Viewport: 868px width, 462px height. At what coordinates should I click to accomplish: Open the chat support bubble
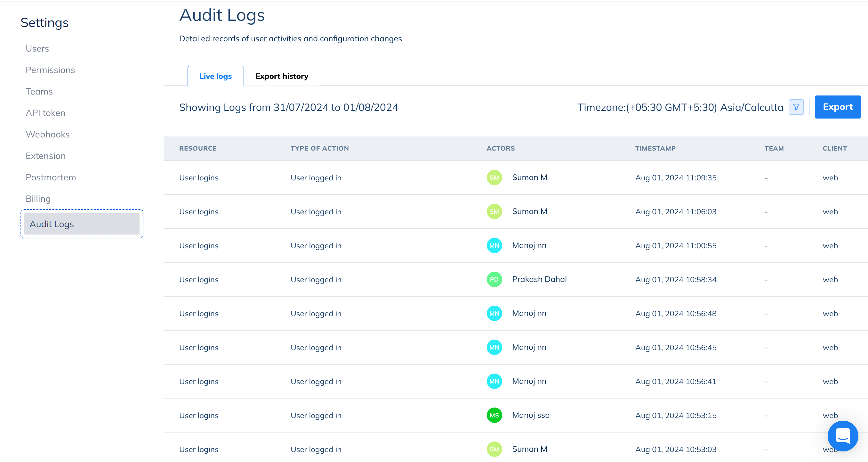click(842, 436)
